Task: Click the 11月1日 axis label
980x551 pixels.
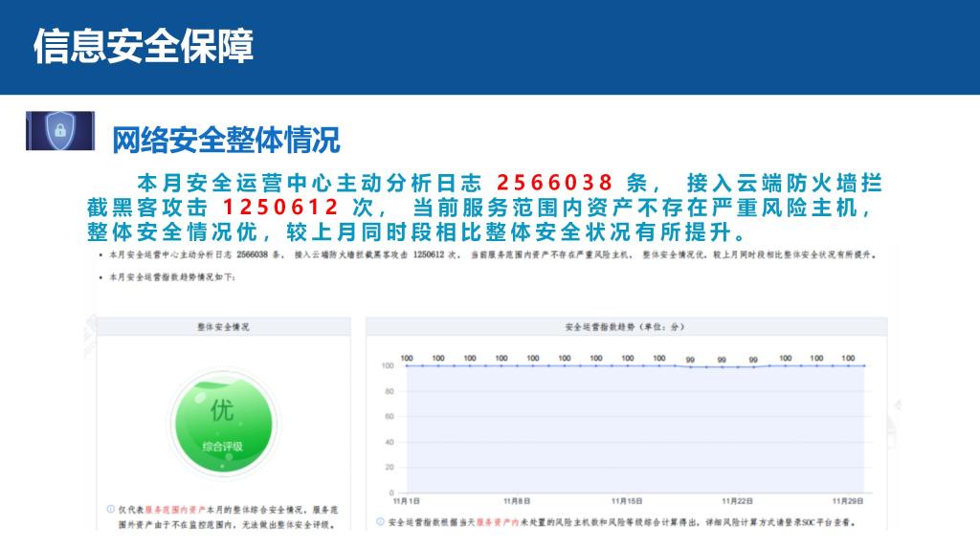Action: click(x=407, y=500)
